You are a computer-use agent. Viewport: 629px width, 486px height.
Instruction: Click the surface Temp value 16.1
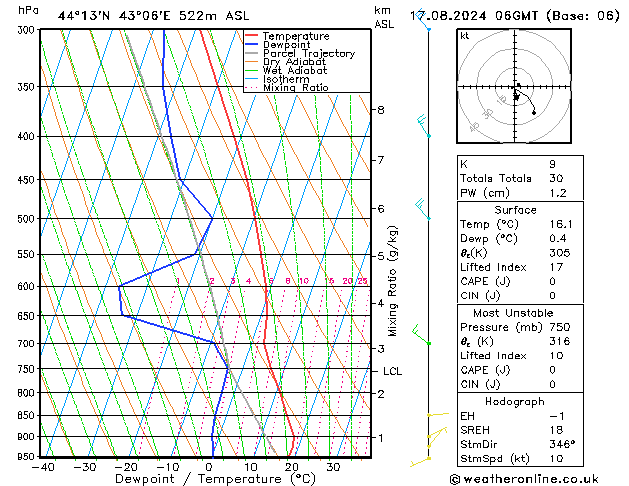click(560, 224)
